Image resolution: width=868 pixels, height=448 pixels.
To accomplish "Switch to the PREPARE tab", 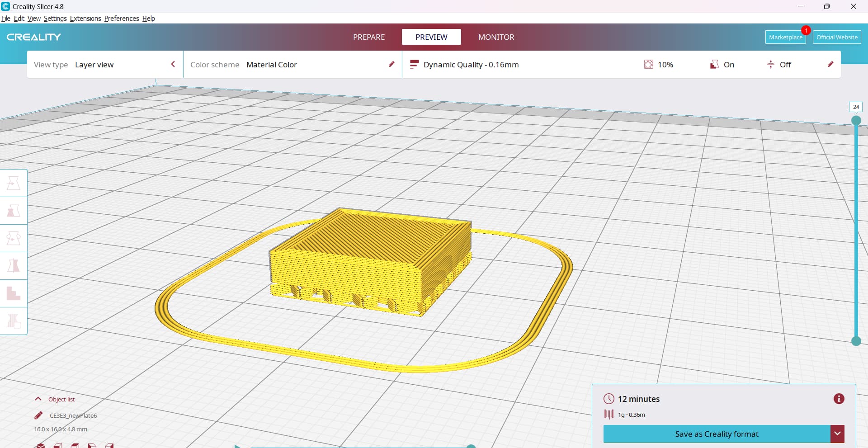I will [368, 37].
